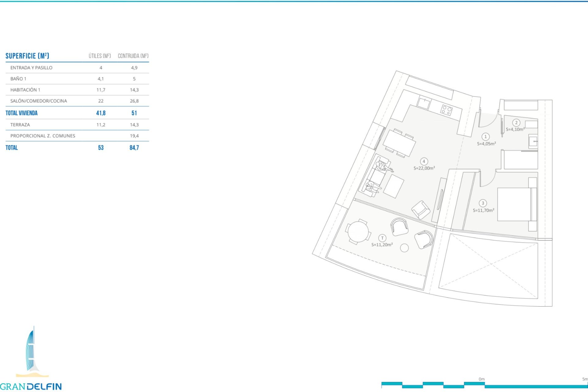Click the scale bar graphic
588x392 pixels.
484,385
